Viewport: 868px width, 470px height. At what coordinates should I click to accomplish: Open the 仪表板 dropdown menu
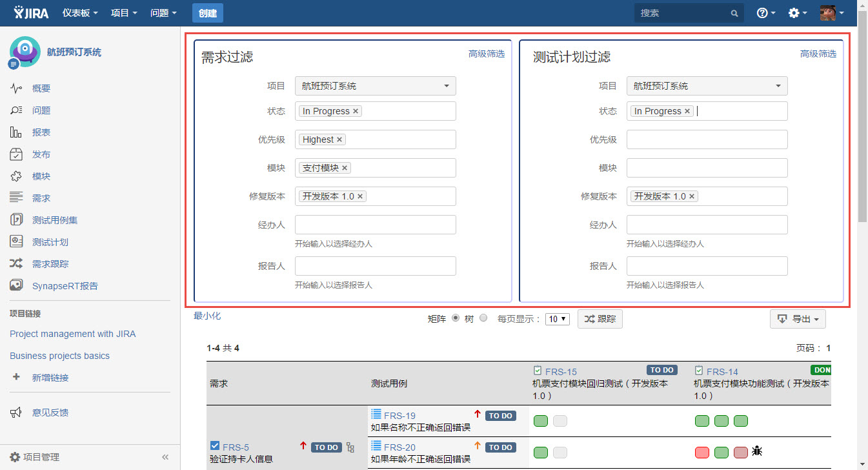click(79, 13)
